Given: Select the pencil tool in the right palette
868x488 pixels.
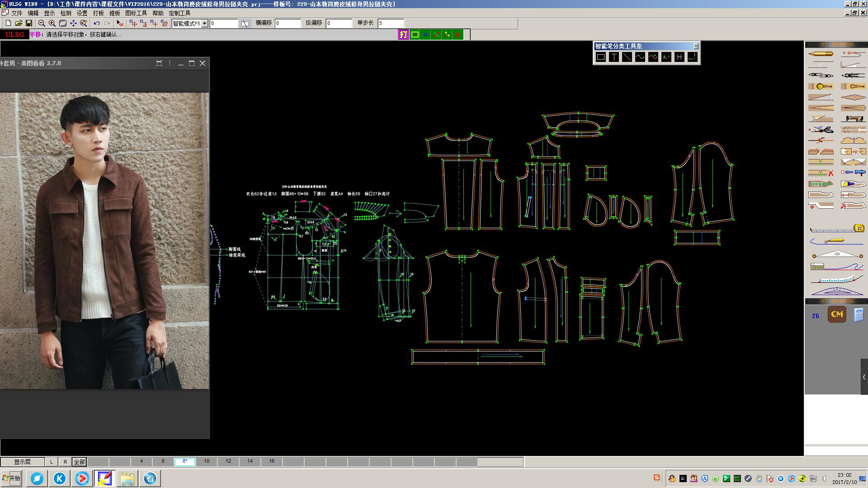Looking at the screenshot, I should (821, 54).
